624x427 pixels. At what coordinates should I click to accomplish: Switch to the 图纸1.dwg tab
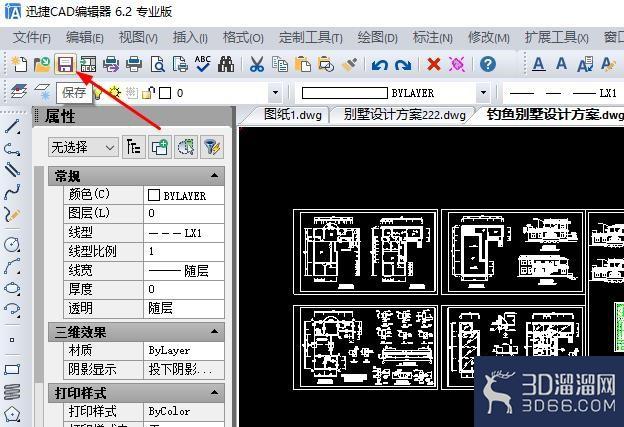pyautogui.click(x=292, y=115)
